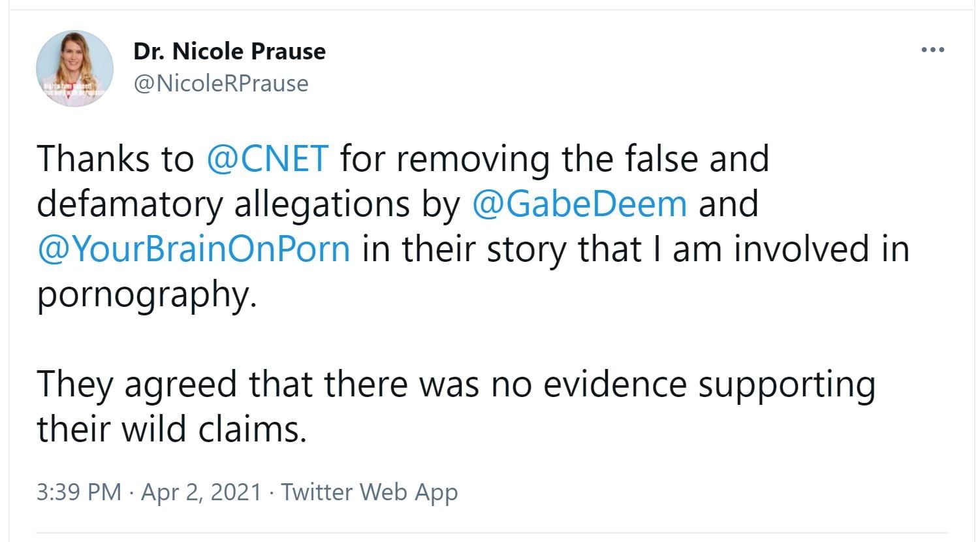Image resolution: width=980 pixels, height=542 pixels.
Task: Click 'for removing the false and' text
Action: click(x=554, y=159)
